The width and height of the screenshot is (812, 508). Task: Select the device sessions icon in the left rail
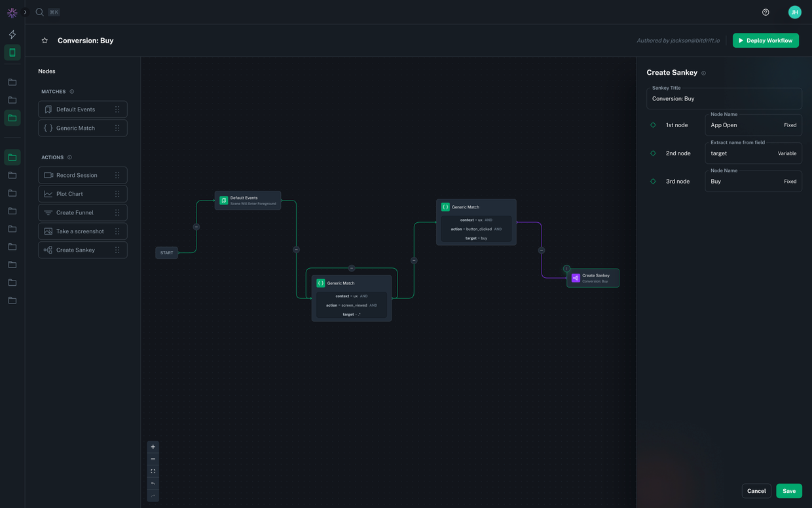11,52
